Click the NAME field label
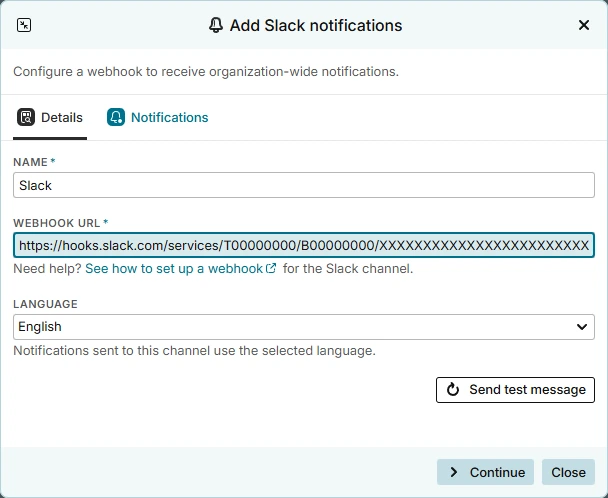This screenshot has height=498, width=608. coord(31,162)
